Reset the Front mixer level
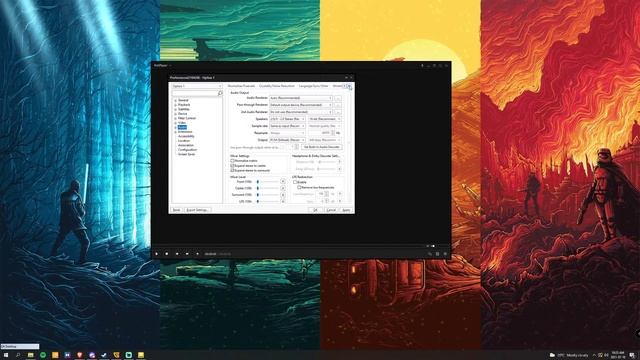Viewport: 640px width, 360px height. pos(282,181)
